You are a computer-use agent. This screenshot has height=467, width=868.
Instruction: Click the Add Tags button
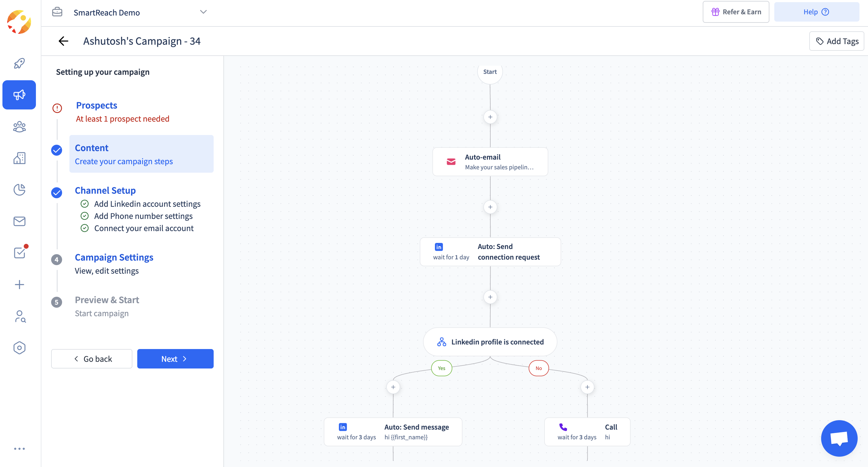(837, 41)
